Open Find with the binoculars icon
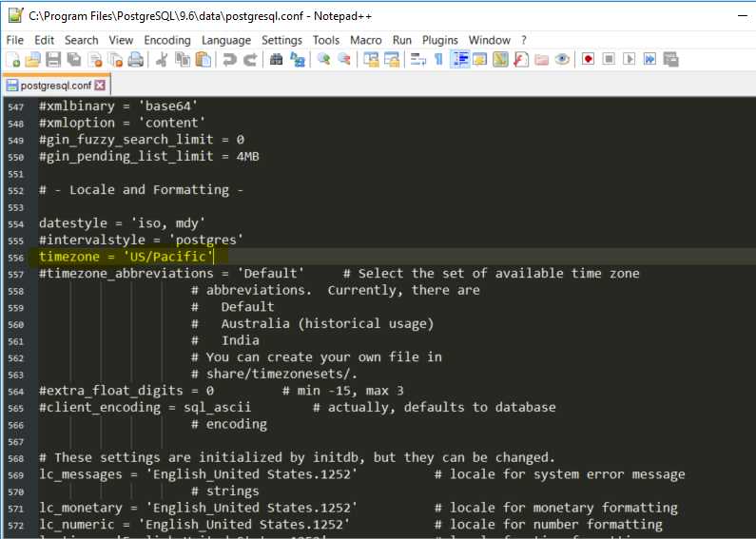This screenshot has height=539, width=756. 277,59
